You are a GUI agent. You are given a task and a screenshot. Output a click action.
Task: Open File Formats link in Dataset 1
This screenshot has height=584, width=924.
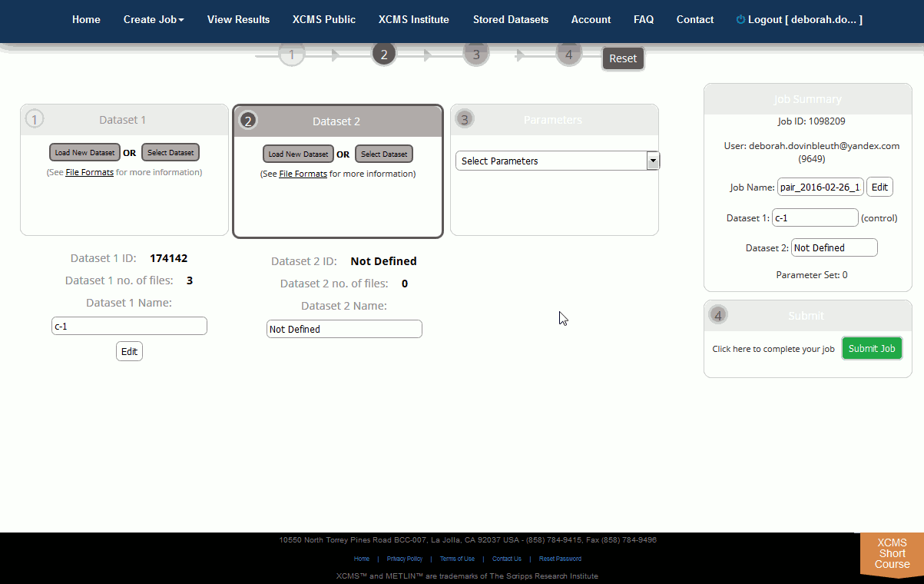click(89, 172)
